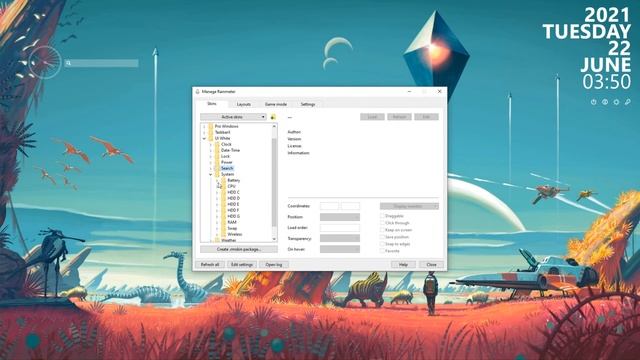Click the Close button at bottom right
Viewport: 640px width, 360px height.
click(x=431, y=264)
